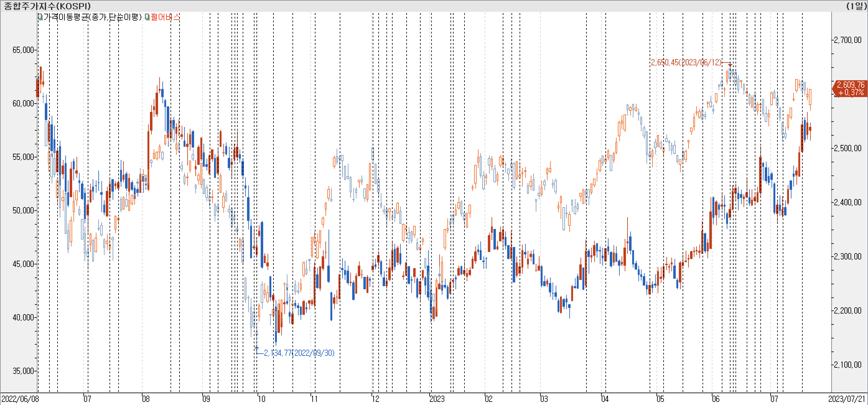Click the 35,000 left axis label

click(x=23, y=371)
